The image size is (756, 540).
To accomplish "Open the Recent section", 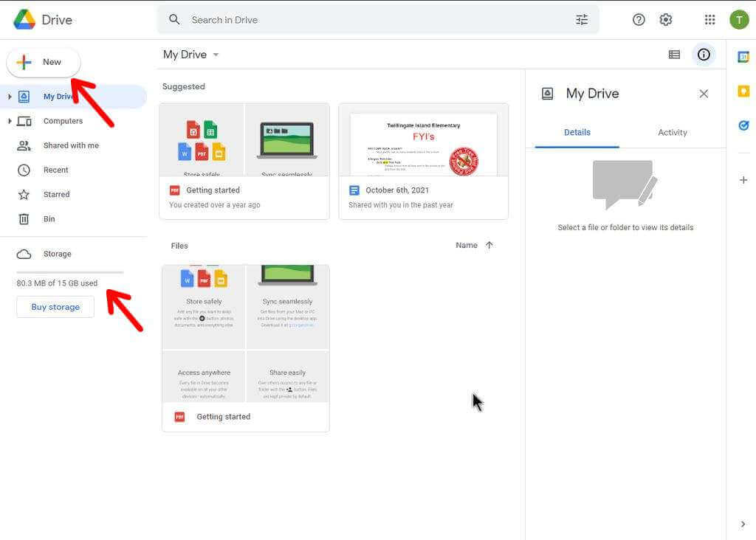I will [73, 170].
